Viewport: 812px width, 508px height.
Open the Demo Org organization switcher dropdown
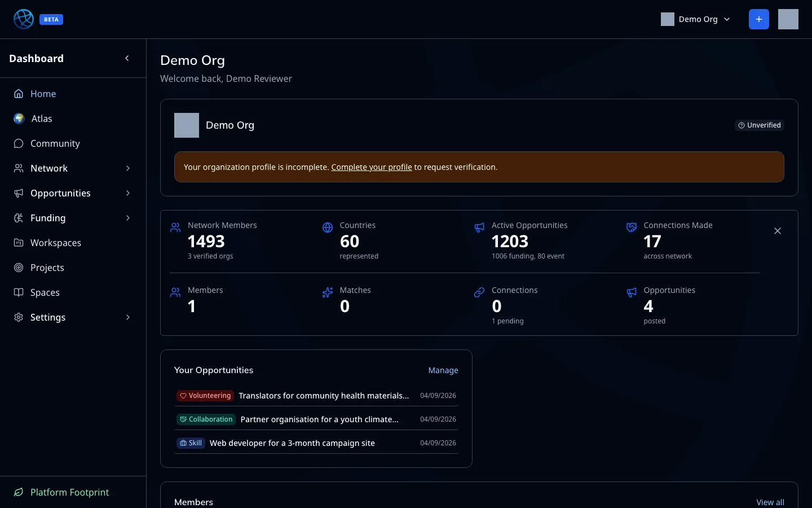point(696,19)
